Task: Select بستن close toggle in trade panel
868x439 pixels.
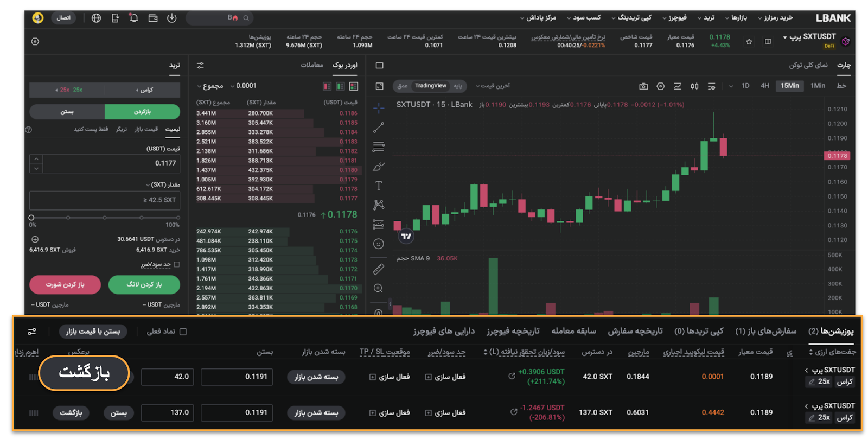Action: coord(67,112)
